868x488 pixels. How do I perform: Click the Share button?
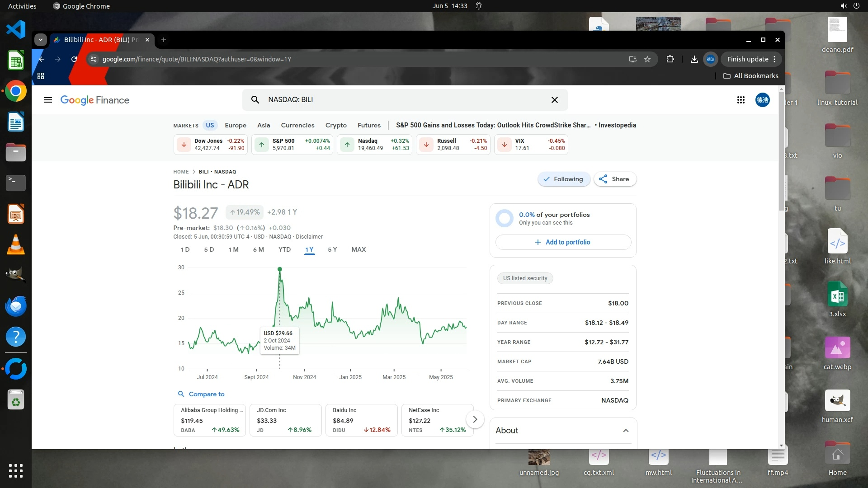point(614,179)
